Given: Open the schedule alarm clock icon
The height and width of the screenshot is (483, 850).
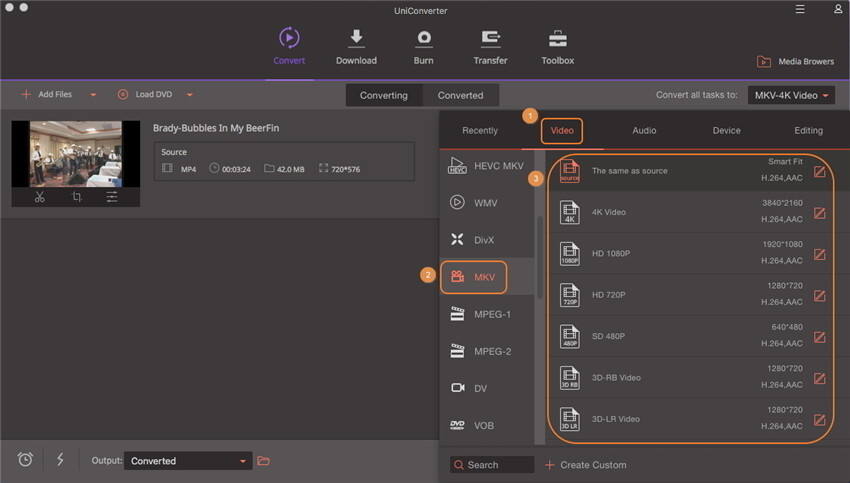Looking at the screenshot, I should pos(25,460).
